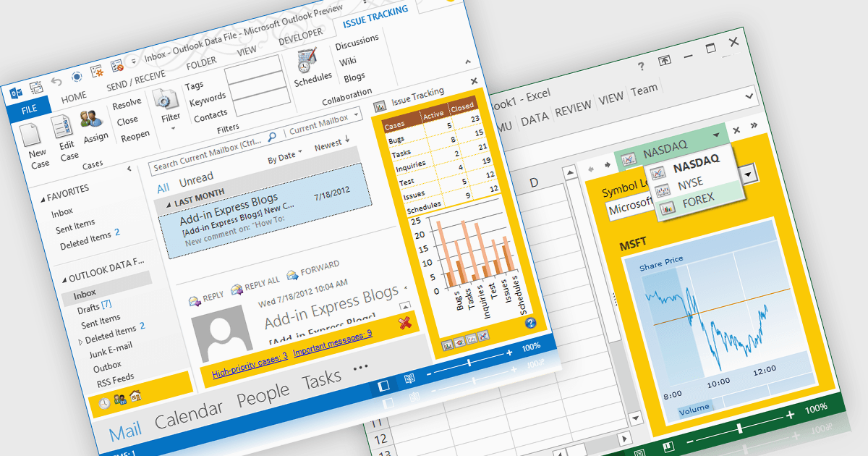Open the Excel REVIEW tab

[x=573, y=109]
